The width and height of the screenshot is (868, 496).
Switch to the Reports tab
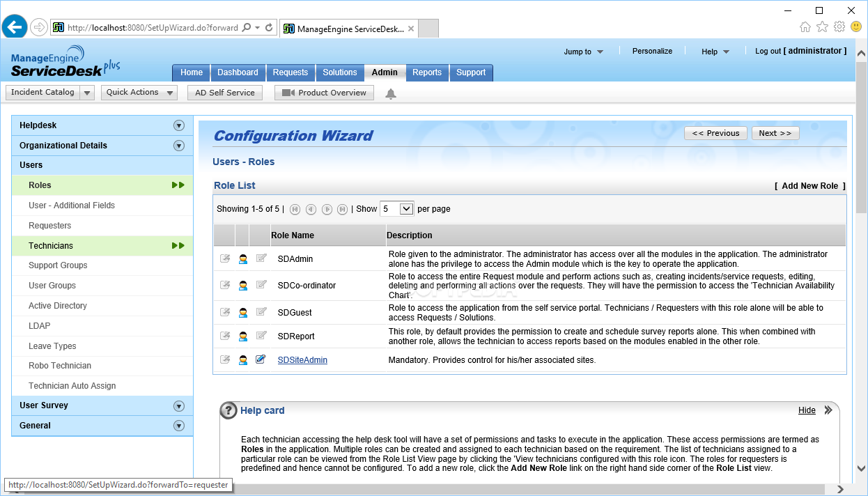[427, 72]
